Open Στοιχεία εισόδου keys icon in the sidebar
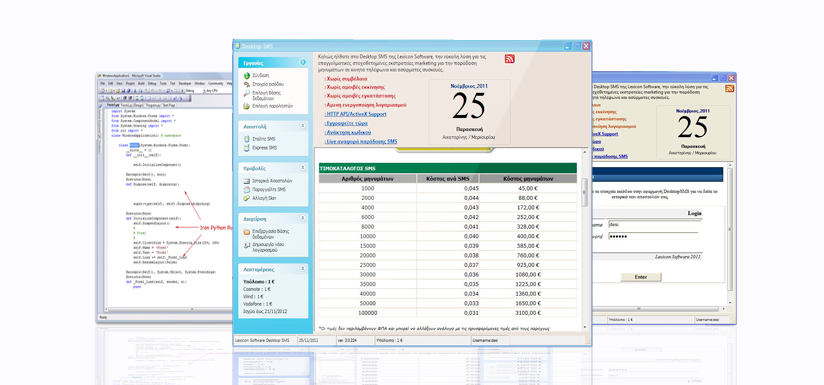The height and width of the screenshot is (385, 824). click(247, 84)
